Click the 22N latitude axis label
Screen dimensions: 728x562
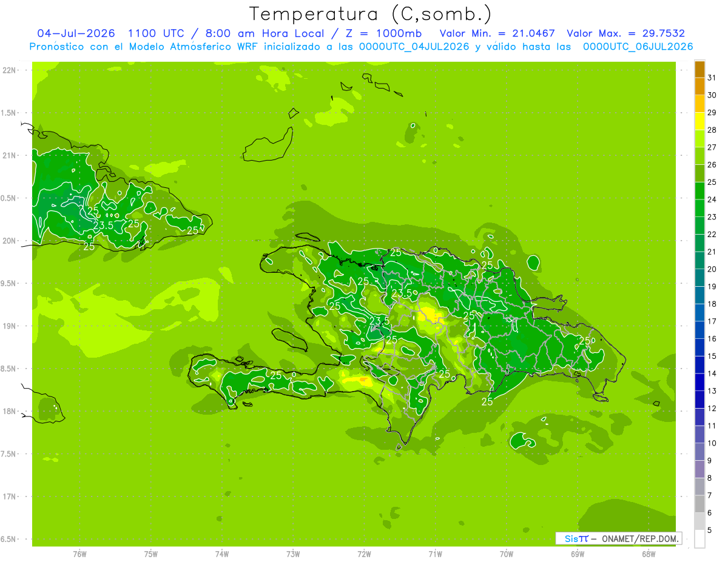pos(10,70)
